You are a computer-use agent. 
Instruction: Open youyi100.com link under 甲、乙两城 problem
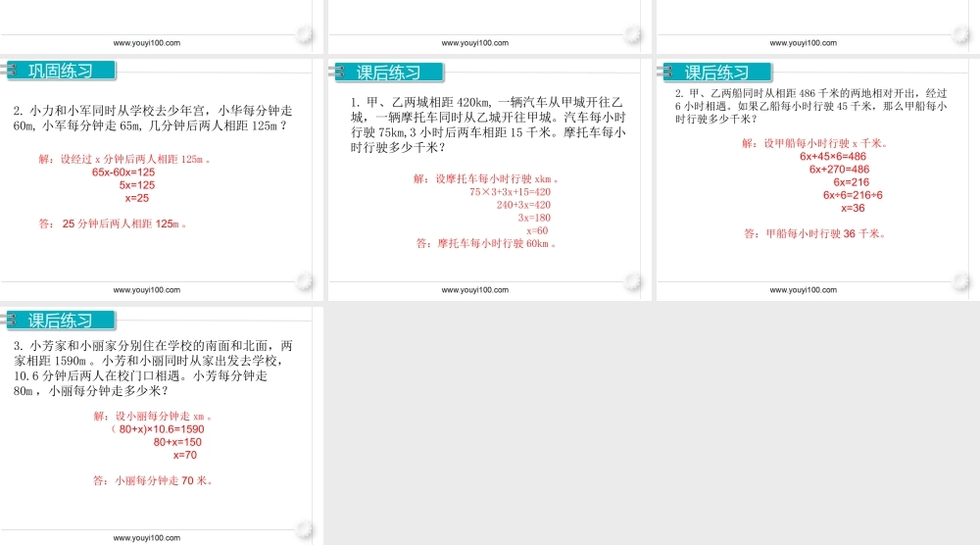(475, 290)
